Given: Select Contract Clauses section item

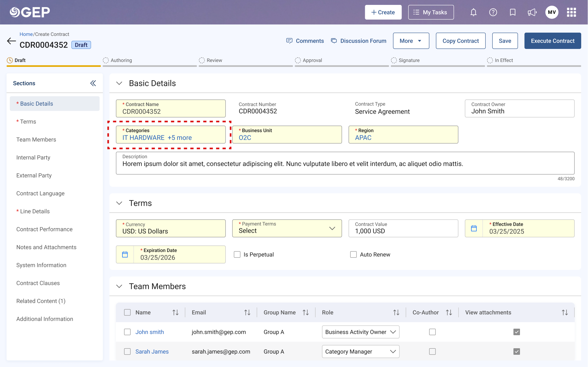Looking at the screenshot, I should click(38, 283).
